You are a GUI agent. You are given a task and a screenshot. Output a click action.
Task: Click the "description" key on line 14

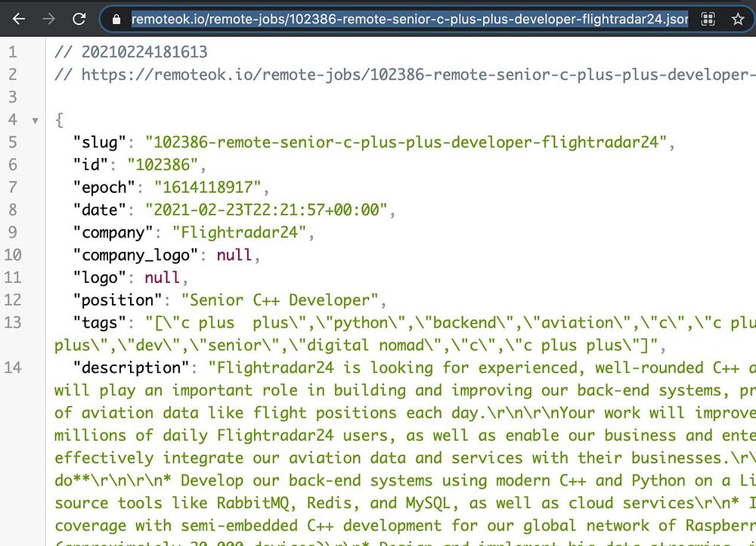(x=131, y=368)
